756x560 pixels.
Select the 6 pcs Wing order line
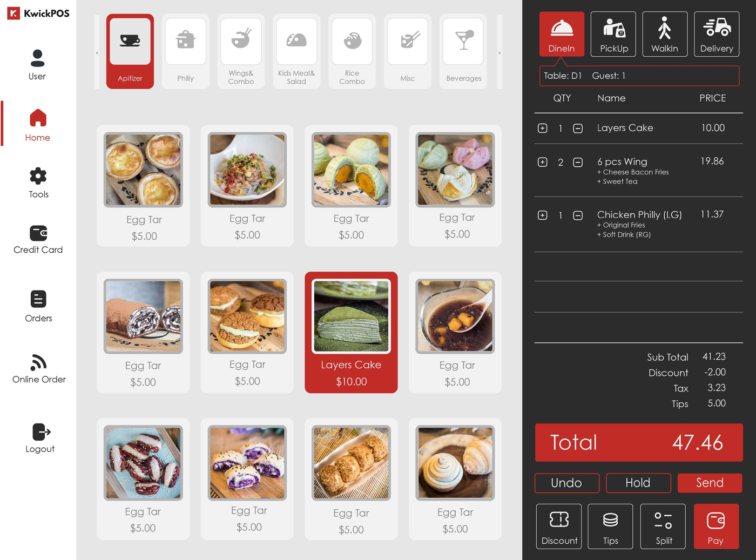(639, 170)
